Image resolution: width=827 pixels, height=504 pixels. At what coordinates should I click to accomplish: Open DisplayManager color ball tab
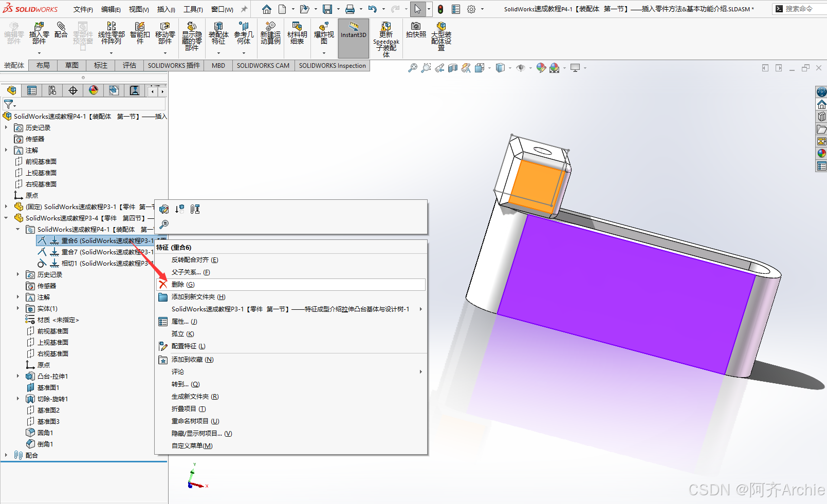[x=94, y=90]
